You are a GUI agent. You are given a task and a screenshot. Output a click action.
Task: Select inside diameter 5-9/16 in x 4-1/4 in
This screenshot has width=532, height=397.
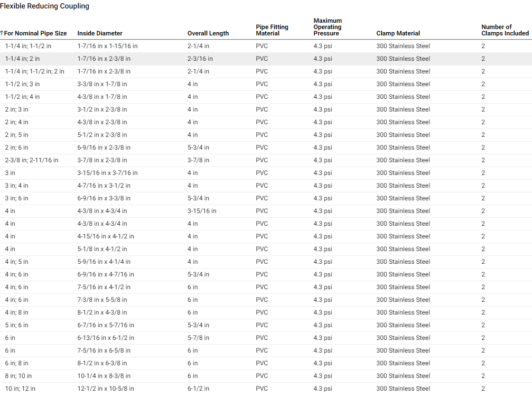[x=104, y=262]
